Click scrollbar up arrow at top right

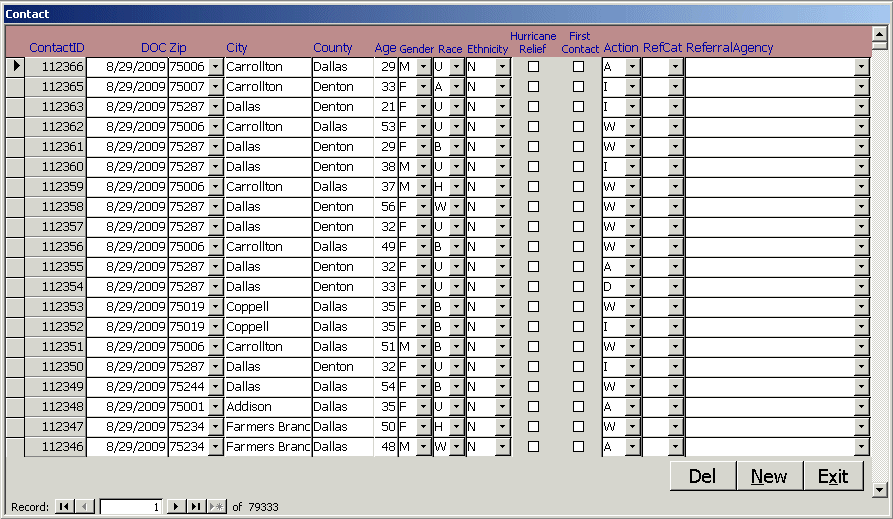(x=879, y=36)
